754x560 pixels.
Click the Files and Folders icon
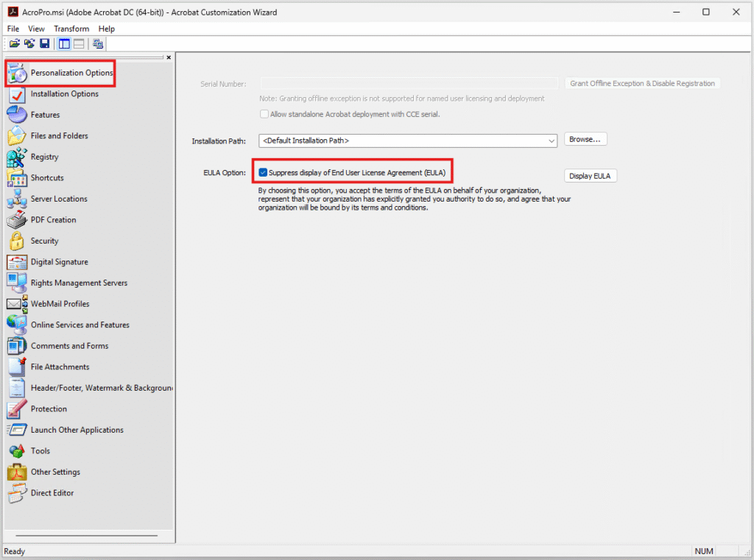click(x=17, y=136)
